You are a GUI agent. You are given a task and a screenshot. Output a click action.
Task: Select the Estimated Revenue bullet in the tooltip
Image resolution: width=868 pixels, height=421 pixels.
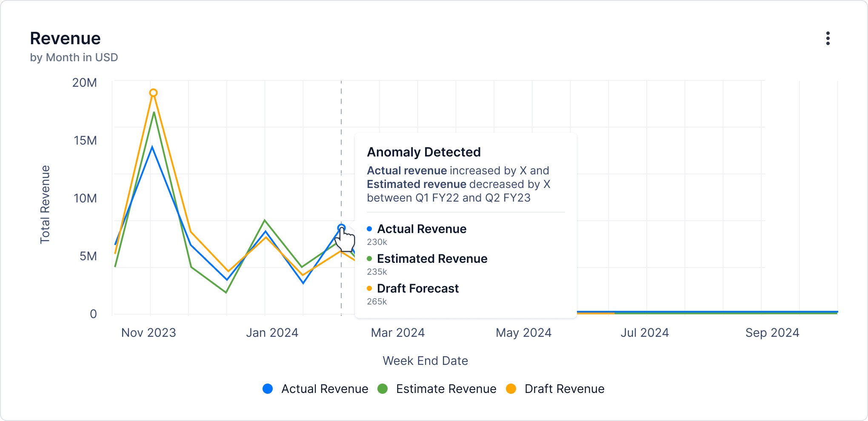pos(369,259)
